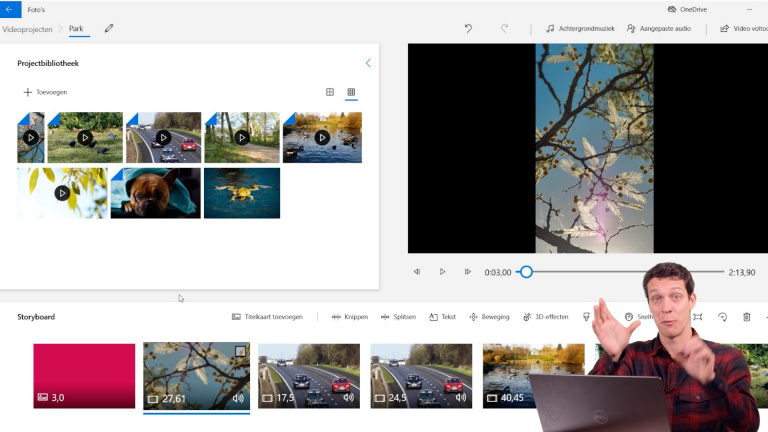The width and height of the screenshot is (768, 432).
Task: Delete the selected clip with the trash icon
Action: 746,317
